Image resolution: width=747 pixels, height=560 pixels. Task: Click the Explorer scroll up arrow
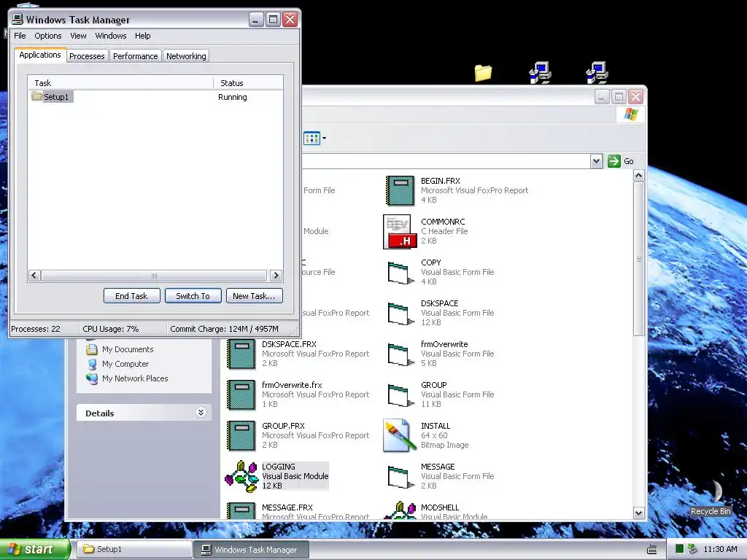coord(639,176)
